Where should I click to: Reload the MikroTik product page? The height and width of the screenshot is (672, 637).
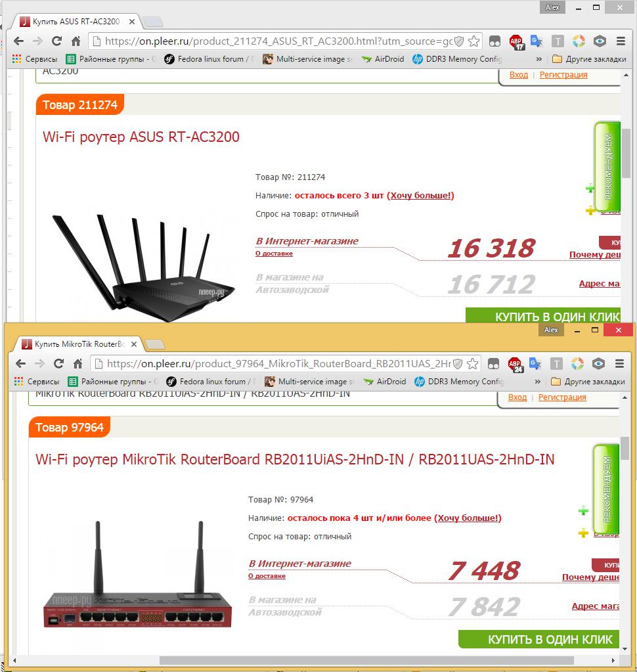(x=58, y=364)
